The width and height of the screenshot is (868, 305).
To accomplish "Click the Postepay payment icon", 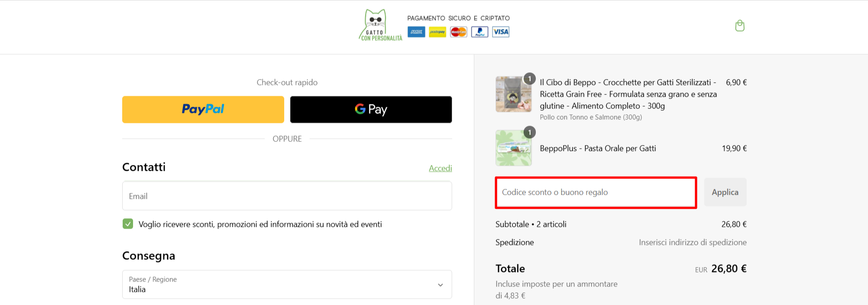I will 437,32.
